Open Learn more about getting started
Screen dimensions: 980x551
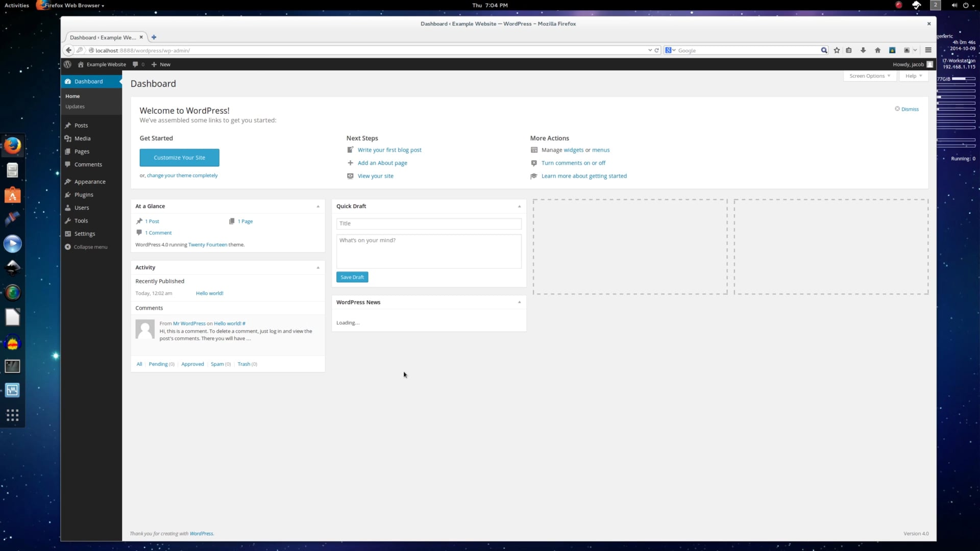(584, 176)
